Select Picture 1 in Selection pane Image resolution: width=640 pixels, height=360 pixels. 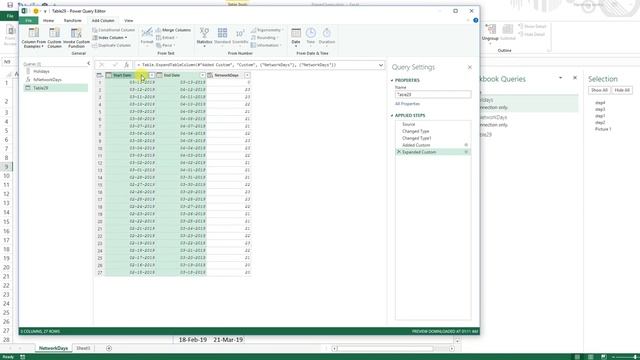[603, 129]
